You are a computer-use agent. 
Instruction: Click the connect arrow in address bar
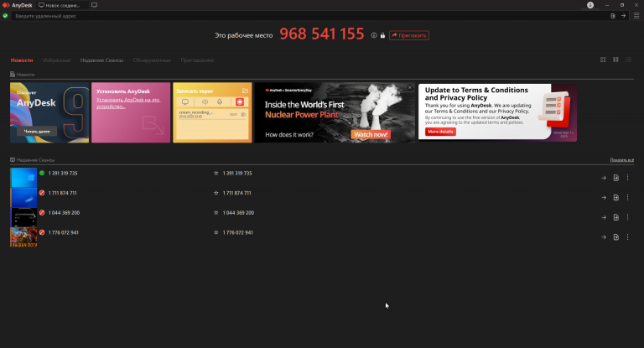tap(623, 16)
